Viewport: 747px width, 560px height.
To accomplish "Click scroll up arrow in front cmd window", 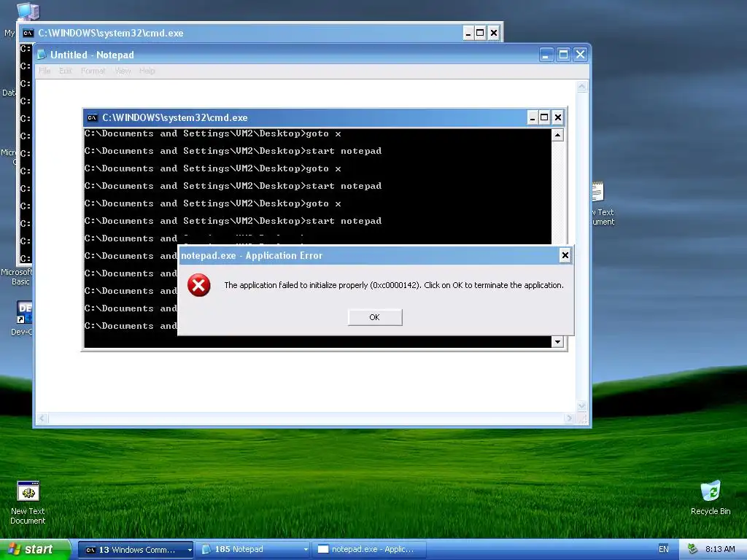I will tap(557, 135).
